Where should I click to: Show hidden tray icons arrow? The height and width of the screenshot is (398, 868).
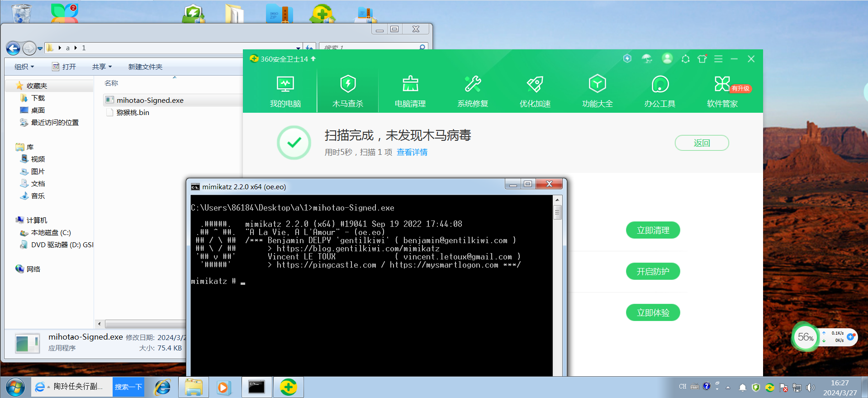point(728,388)
